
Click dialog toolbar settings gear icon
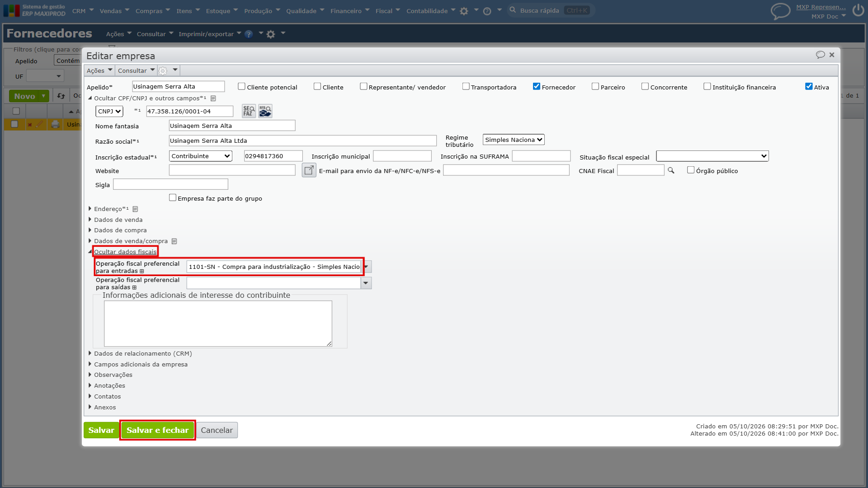pyautogui.click(x=163, y=70)
